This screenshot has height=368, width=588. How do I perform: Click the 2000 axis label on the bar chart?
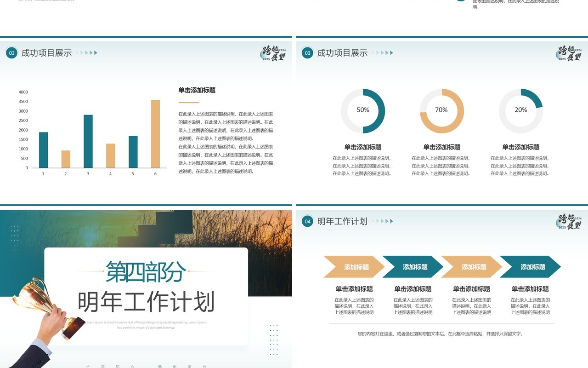[x=23, y=130]
